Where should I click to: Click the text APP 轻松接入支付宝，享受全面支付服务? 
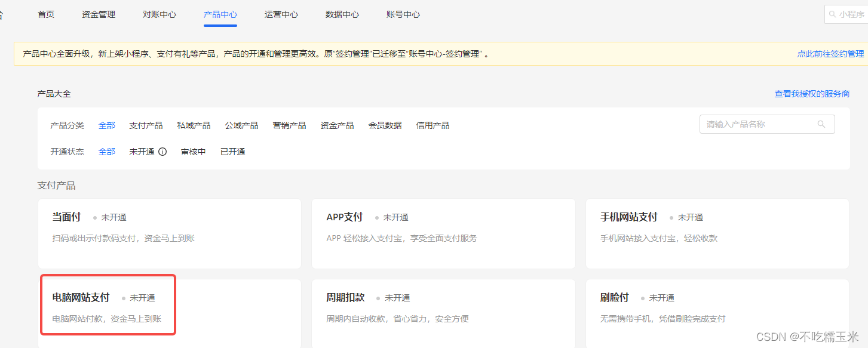pyautogui.click(x=401, y=238)
